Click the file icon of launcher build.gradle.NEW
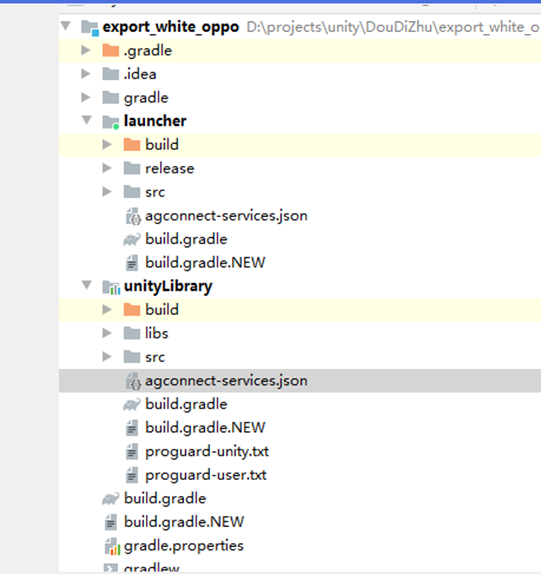The width and height of the screenshot is (541, 574). pos(132,263)
